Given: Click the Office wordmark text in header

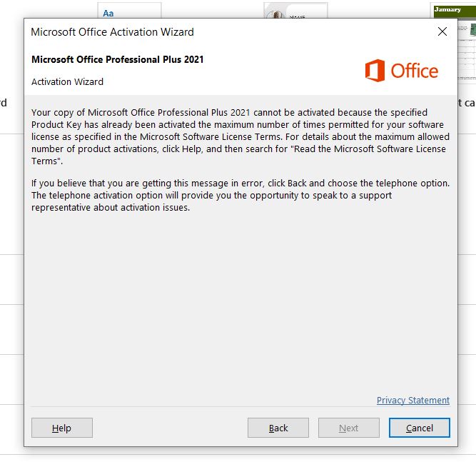Looking at the screenshot, I should [415, 71].
